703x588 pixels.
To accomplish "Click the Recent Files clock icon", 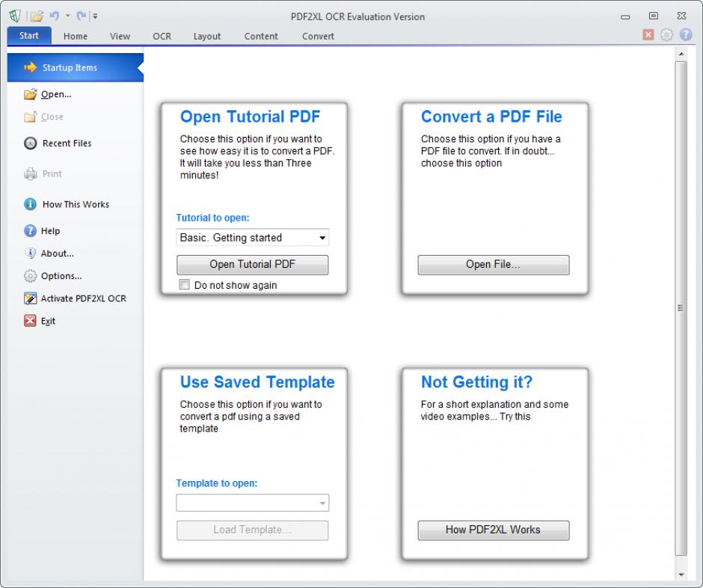I will click(x=30, y=144).
